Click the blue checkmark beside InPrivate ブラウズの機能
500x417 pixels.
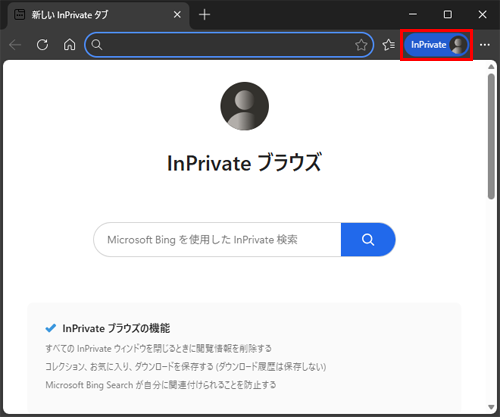click(51, 328)
